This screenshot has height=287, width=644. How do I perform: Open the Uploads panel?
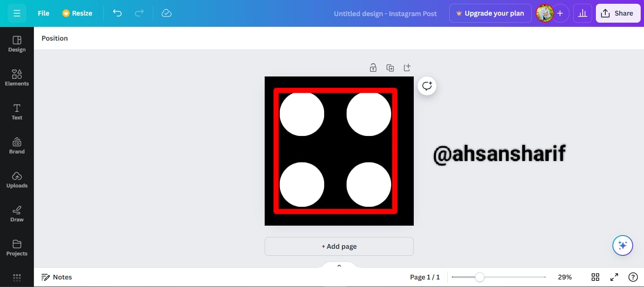17,179
